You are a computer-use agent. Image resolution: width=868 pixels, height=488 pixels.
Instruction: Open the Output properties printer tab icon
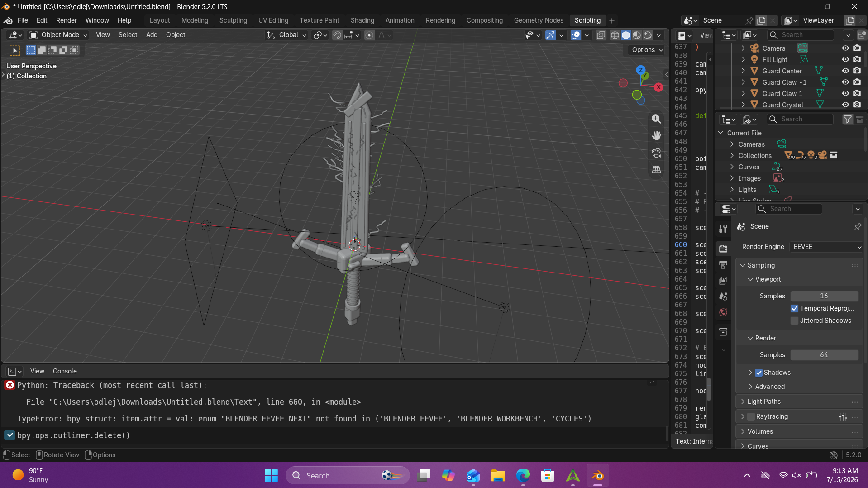[x=723, y=264]
